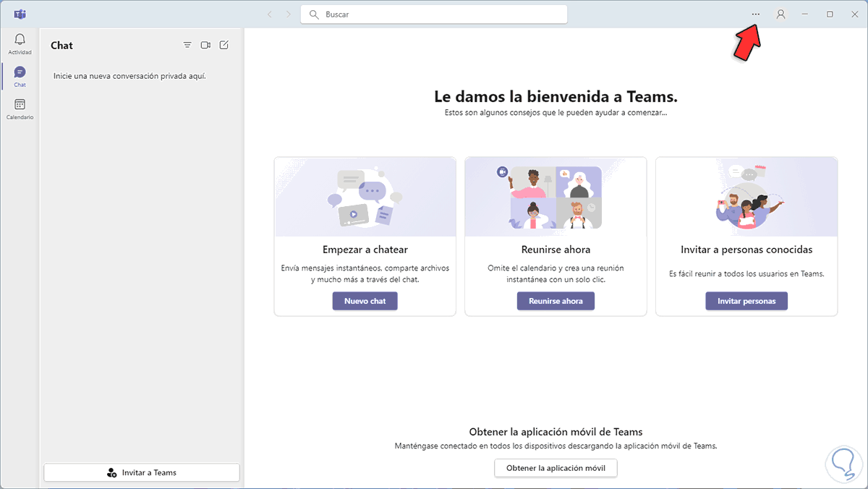This screenshot has width=868, height=489.
Task: Open the three-dots settings menu
Action: (x=756, y=14)
